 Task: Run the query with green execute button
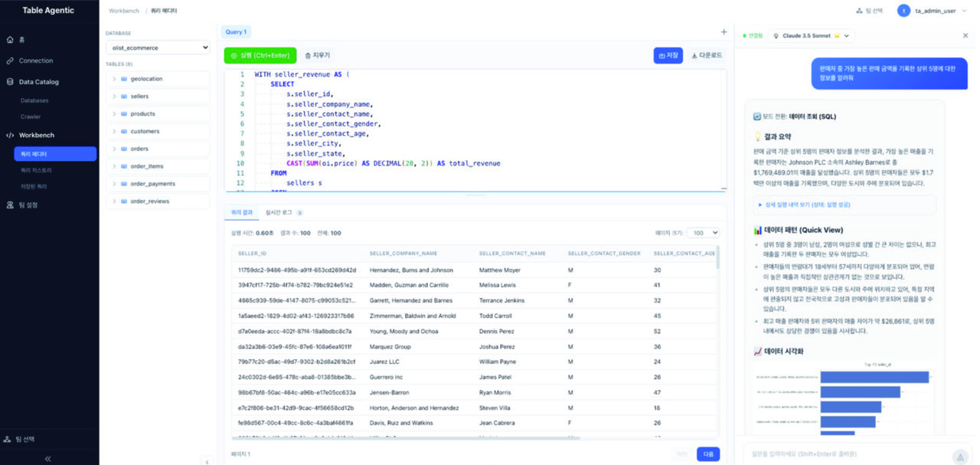[260, 55]
